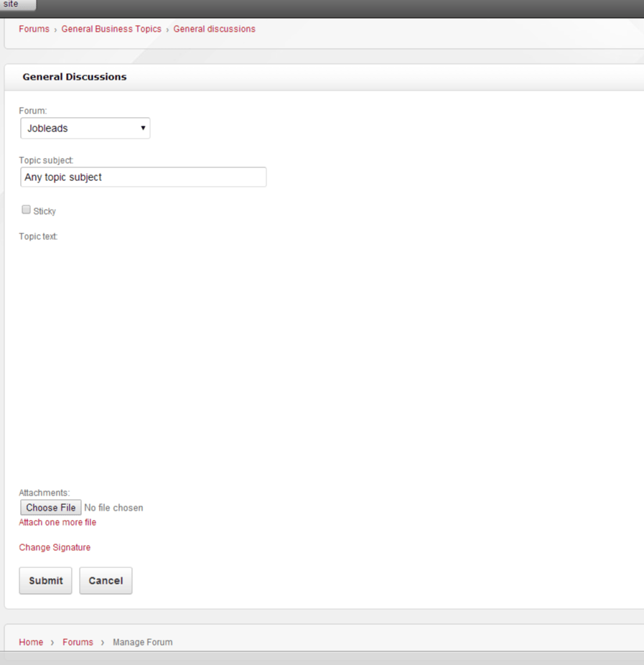The image size is (644, 665).
Task: Open the Change Signature link
Action: 55,548
